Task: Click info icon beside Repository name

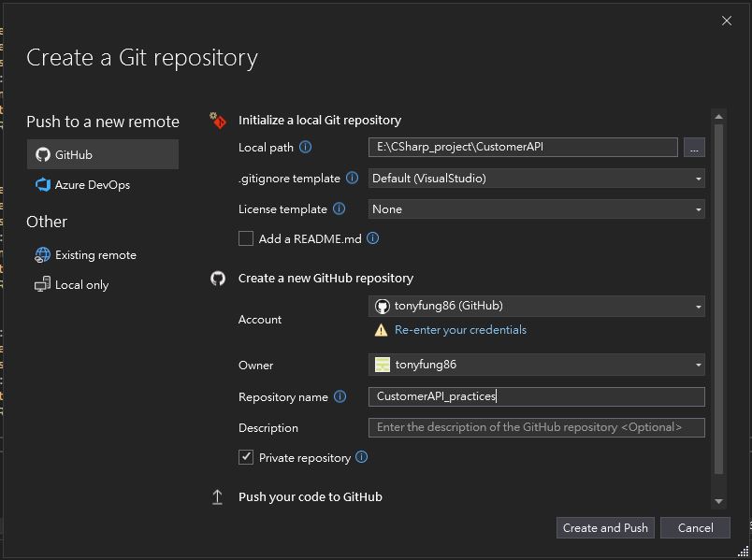Action: pyautogui.click(x=340, y=396)
